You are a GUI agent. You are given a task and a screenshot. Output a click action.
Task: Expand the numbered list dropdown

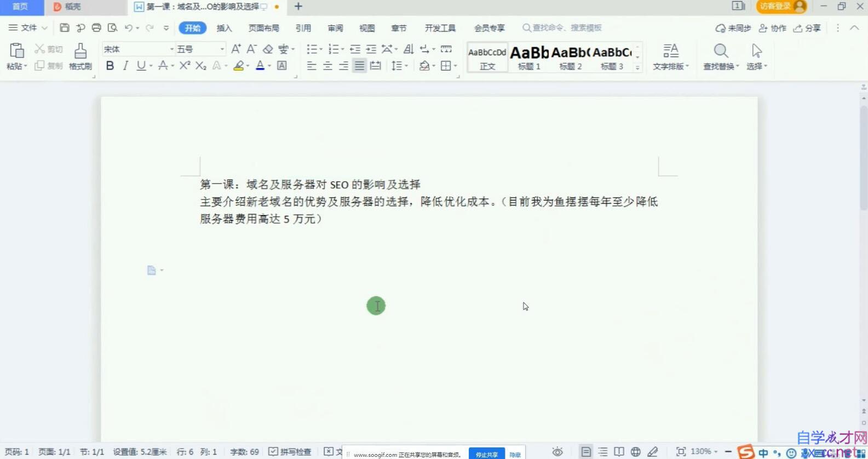[343, 49]
